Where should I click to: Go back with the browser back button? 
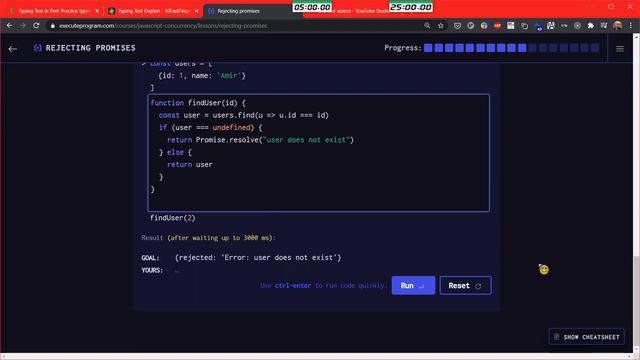(9, 26)
